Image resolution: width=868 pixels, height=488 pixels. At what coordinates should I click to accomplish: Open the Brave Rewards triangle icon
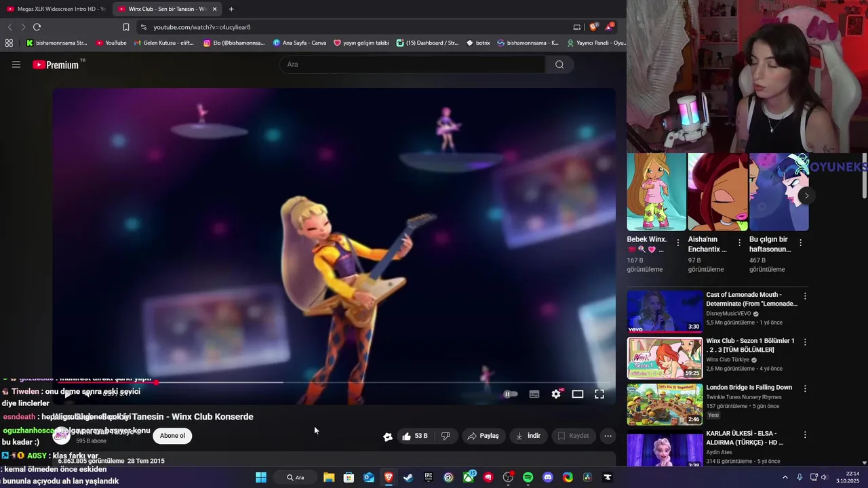click(x=610, y=27)
